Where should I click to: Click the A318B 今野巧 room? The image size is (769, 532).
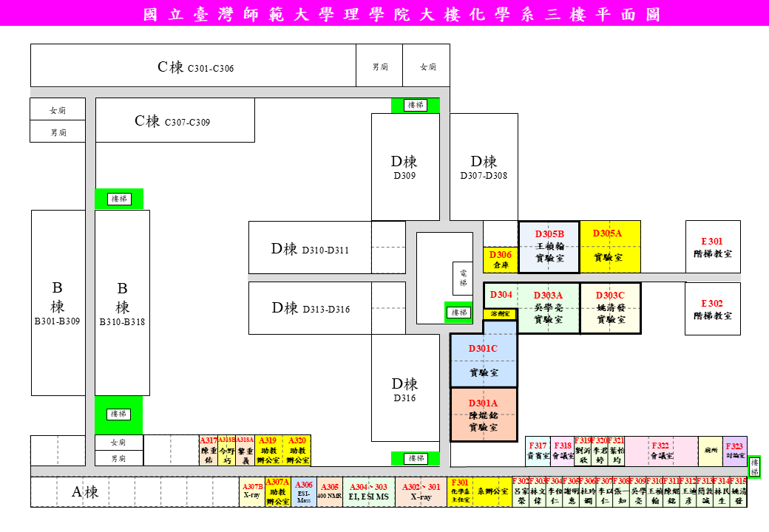pos(226,450)
